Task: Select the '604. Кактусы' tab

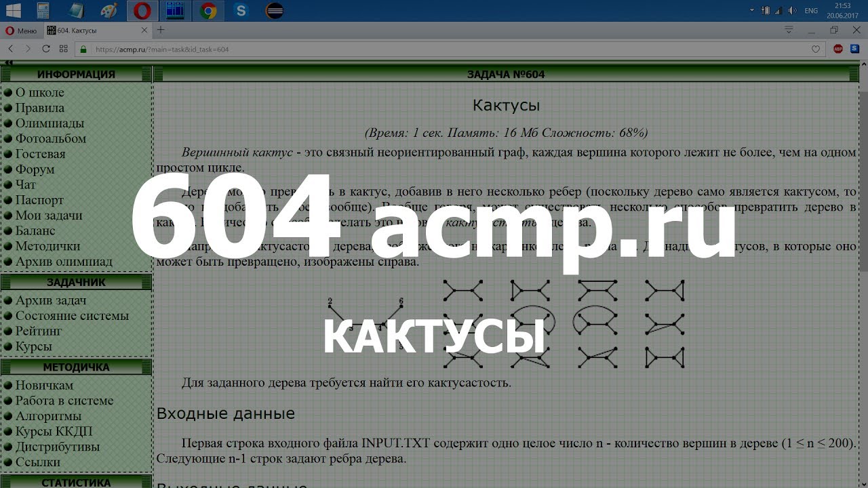Action: (98, 30)
